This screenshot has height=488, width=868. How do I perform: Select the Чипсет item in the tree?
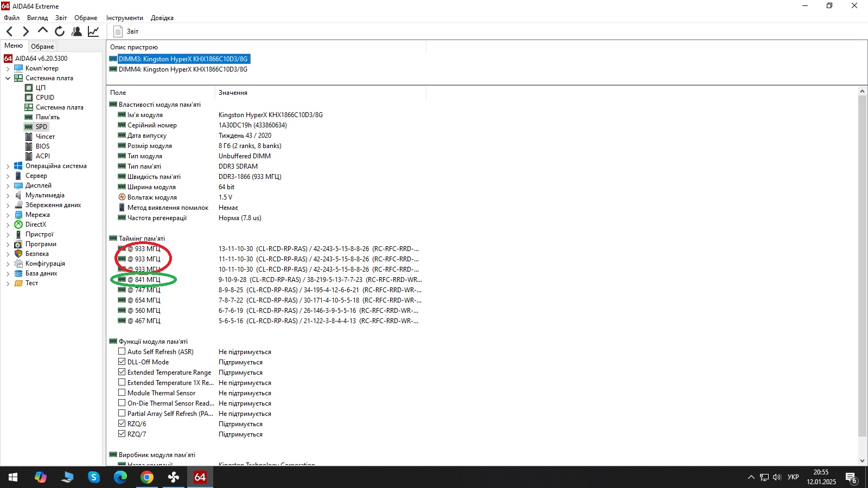(46, 137)
